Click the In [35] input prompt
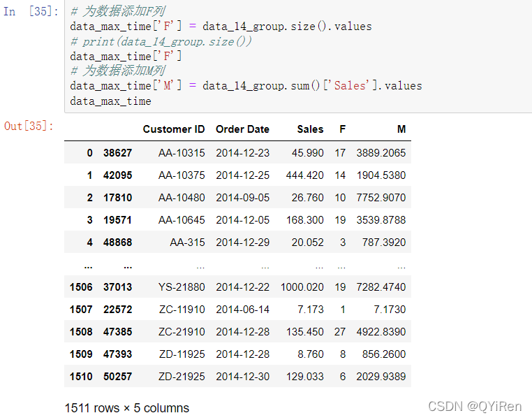This screenshot has height=420, width=532. 31,11
